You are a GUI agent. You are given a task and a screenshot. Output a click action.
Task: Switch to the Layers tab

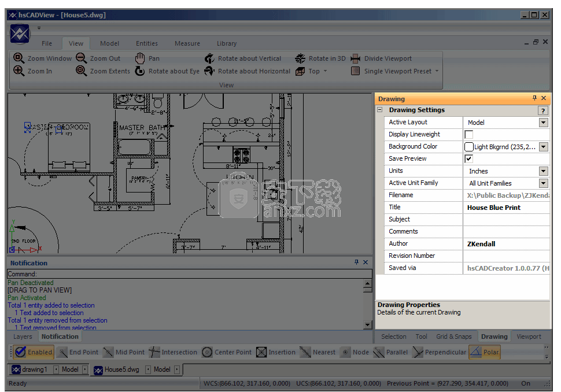tap(23, 336)
